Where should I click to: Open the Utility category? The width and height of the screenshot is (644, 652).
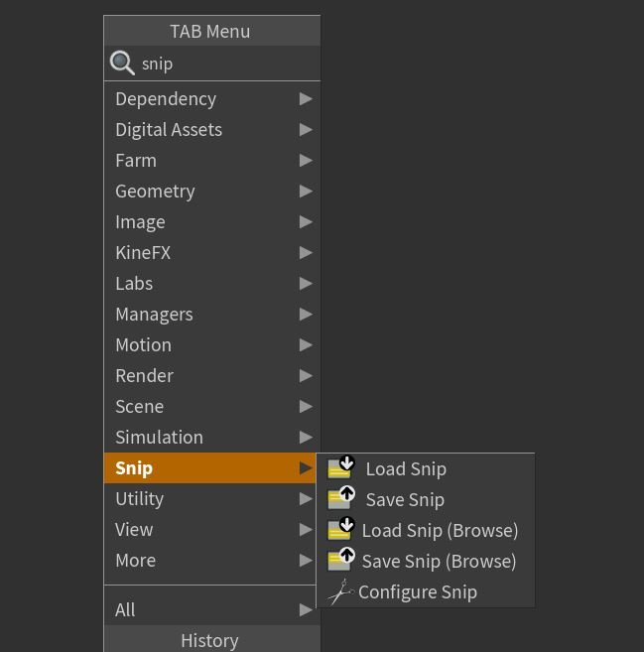(x=139, y=499)
